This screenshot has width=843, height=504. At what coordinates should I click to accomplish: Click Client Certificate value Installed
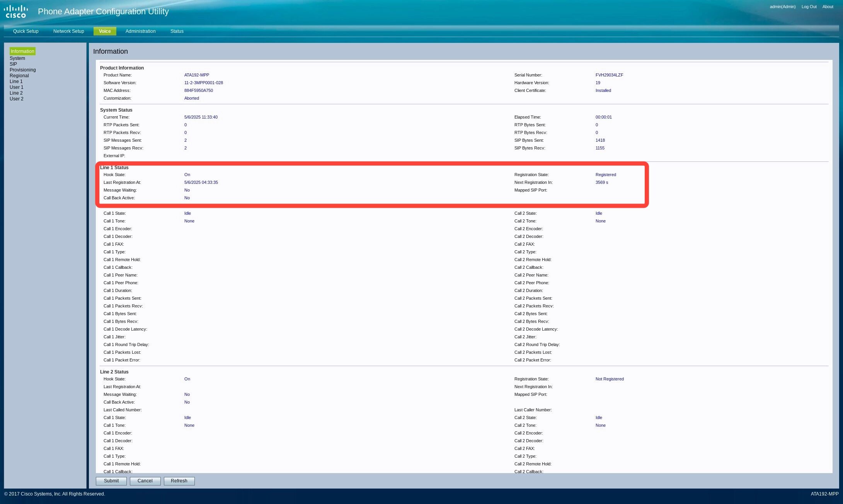pyautogui.click(x=603, y=90)
